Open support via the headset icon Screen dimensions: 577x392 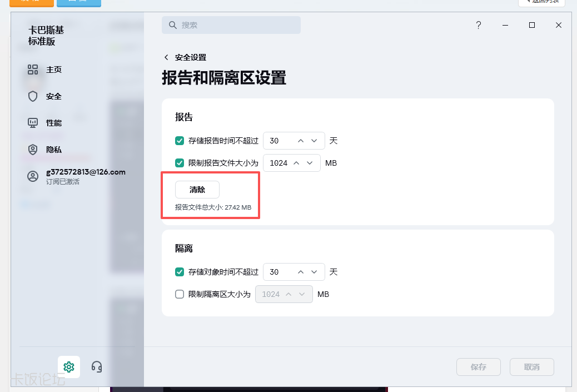point(96,367)
